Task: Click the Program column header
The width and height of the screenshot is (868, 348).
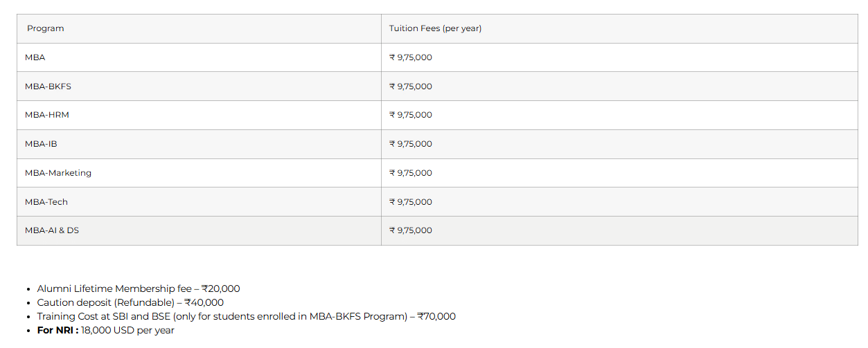Action: coord(46,28)
